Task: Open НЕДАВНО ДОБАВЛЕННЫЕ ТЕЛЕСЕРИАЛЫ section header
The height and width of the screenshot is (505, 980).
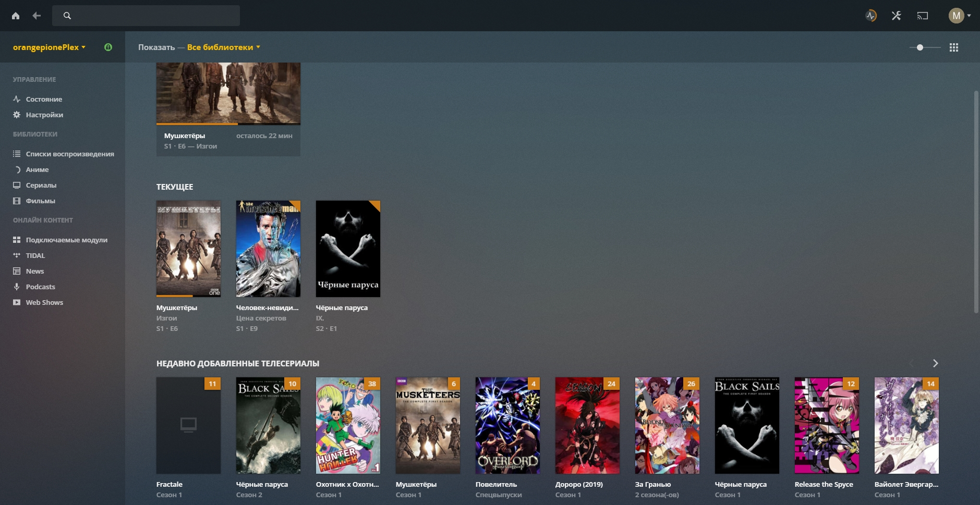Action: pos(238,363)
